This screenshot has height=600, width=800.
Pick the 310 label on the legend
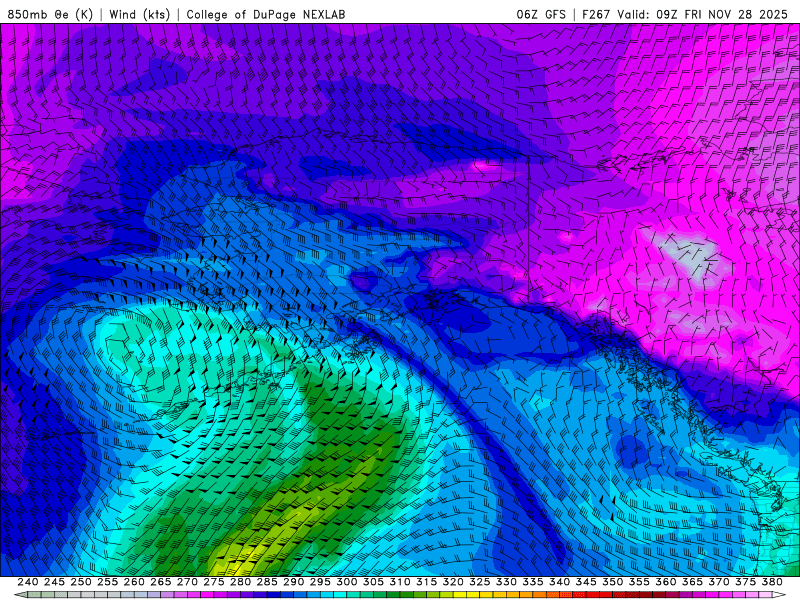coord(399,582)
